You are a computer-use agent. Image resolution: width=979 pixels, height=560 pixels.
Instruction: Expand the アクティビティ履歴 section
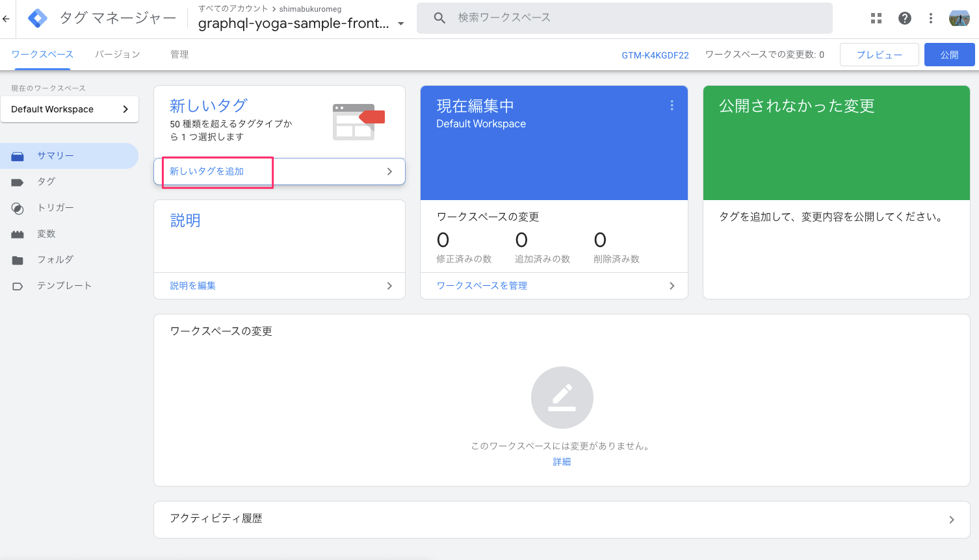[951, 519]
